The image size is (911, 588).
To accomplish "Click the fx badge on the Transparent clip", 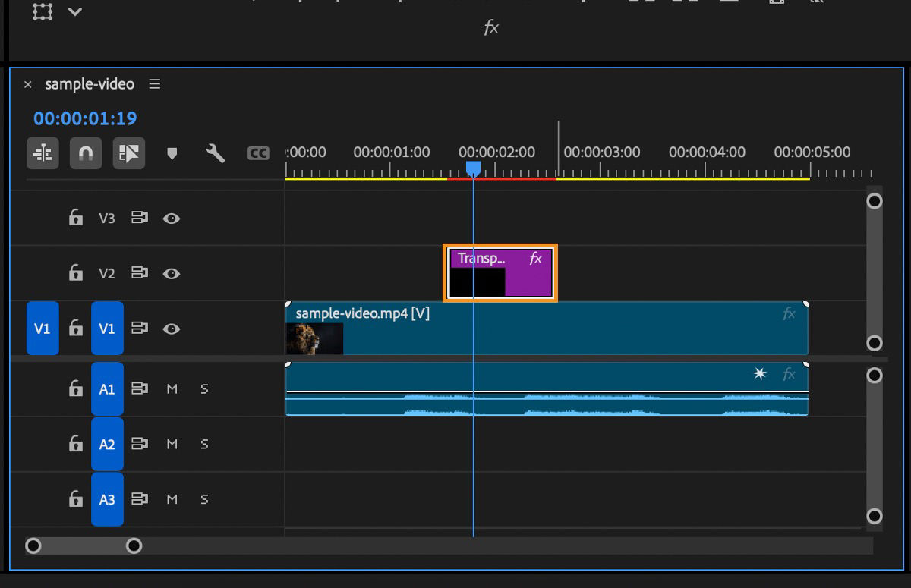I will 535,259.
